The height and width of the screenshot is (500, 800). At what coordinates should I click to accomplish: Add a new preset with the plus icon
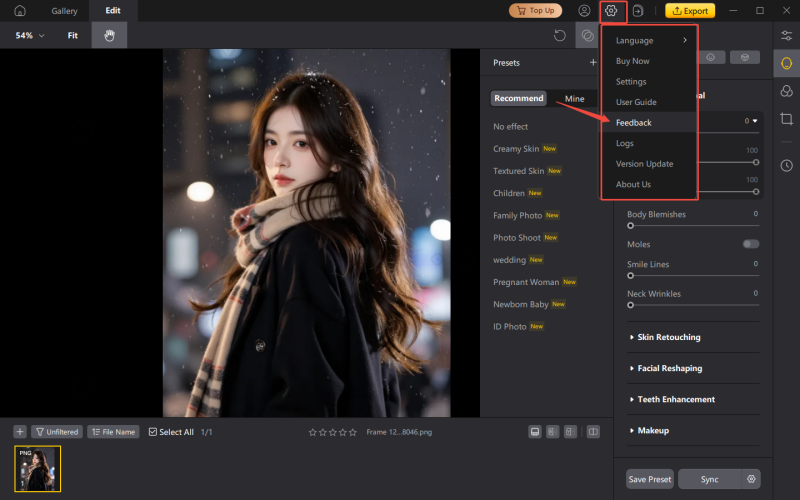click(x=593, y=62)
